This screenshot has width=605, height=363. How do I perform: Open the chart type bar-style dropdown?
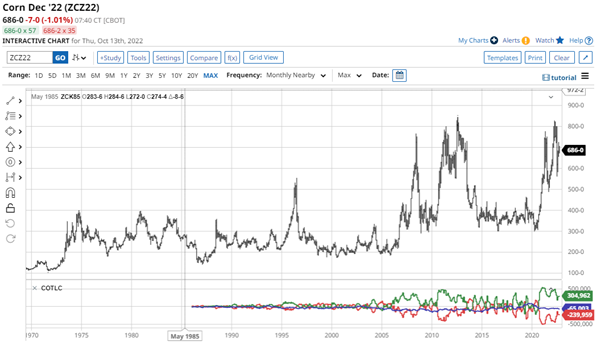pyautogui.click(x=79, y=58)
